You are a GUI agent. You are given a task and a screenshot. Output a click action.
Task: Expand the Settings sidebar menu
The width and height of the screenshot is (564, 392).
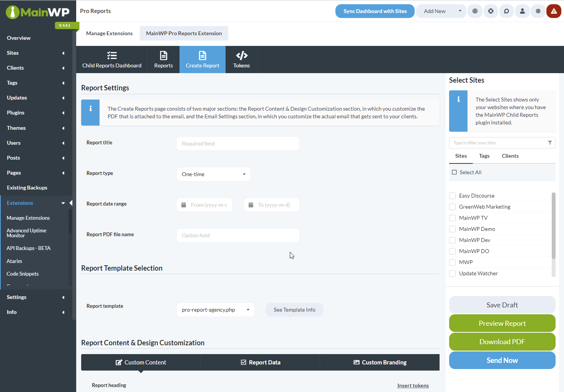(63, 297)
